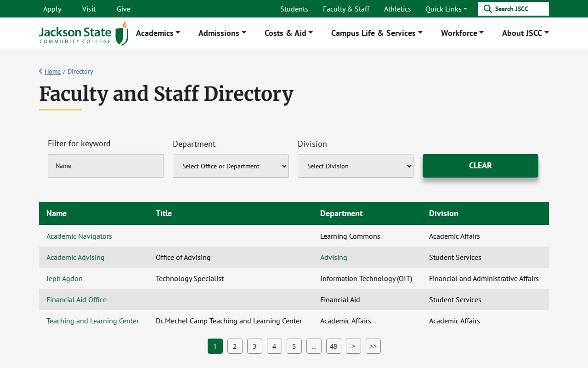
Task: Open the Financial Aid Office entry
Action: (x=76, y=299)
